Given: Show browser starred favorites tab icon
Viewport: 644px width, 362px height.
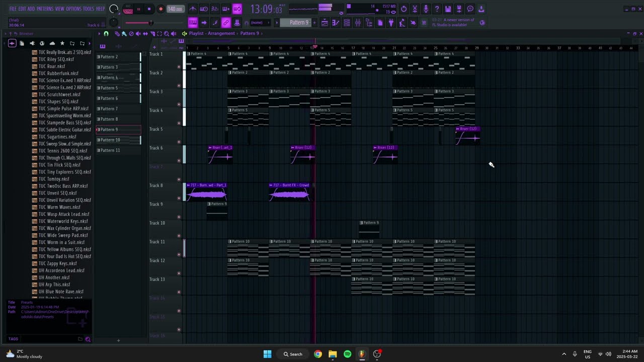Looking at the screenshot, I should coord(62,43).
